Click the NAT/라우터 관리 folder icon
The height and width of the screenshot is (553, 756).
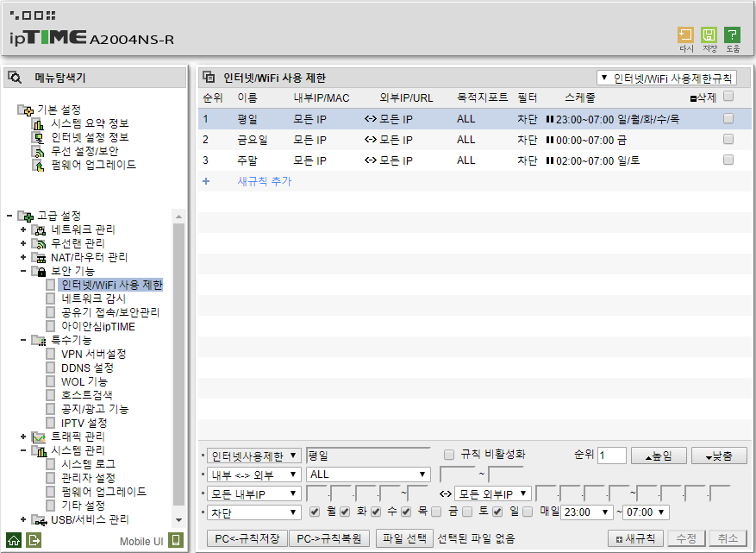point(39,257)
